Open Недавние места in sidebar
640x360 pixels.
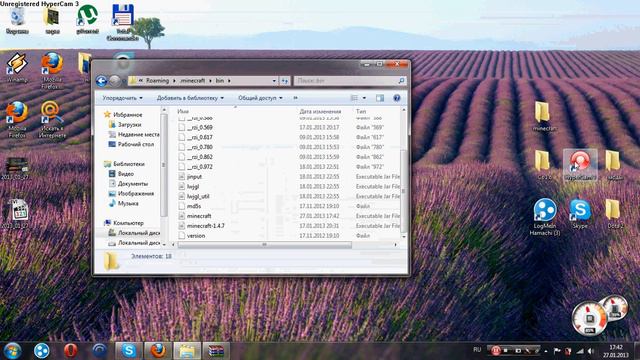(x=138, y=134)
